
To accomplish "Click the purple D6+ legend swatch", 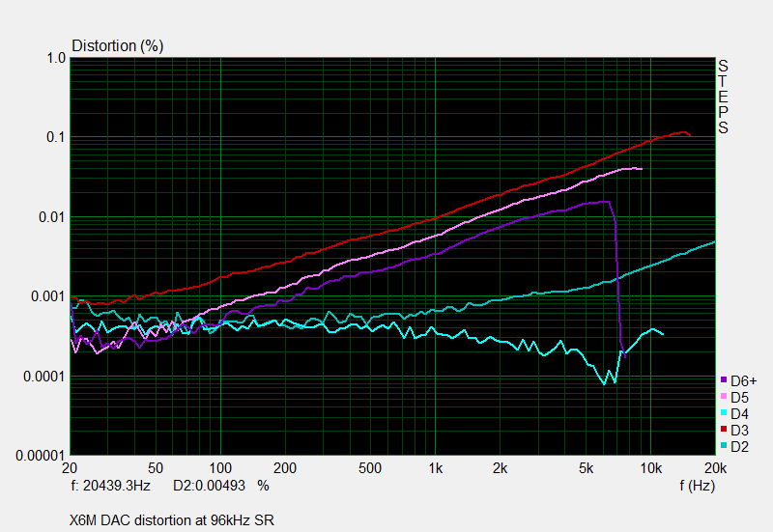I will click(724, 379).
